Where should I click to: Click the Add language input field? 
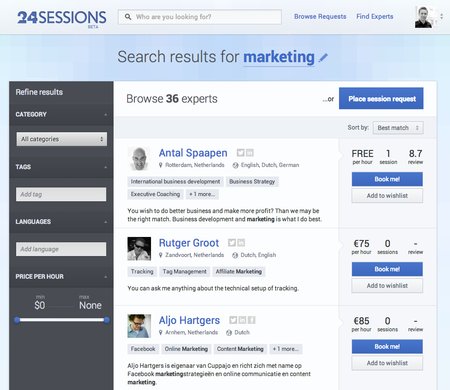[61, 249]
